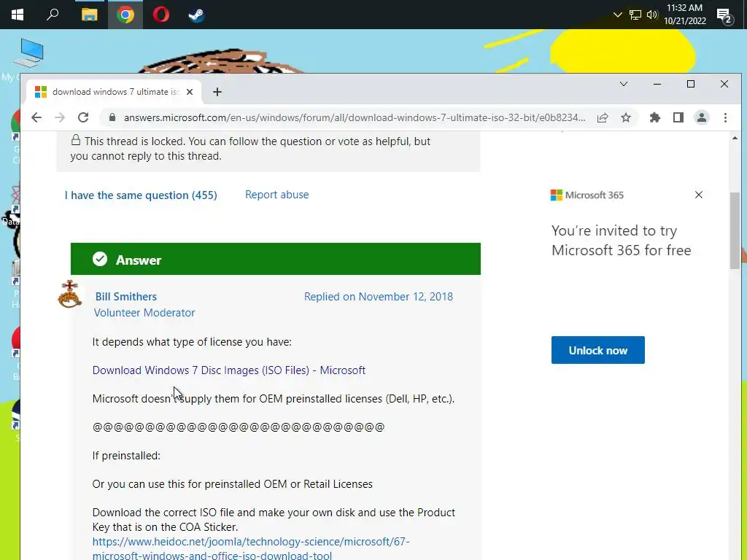Open Bill Smithers profile avatar
The width and height of the screenshot is (747, 560).
69,295
